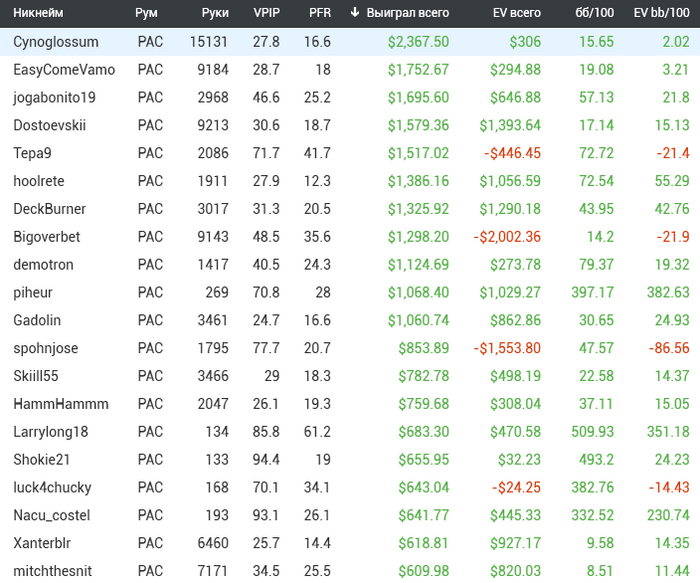Select player mitchthesnit

53,571
